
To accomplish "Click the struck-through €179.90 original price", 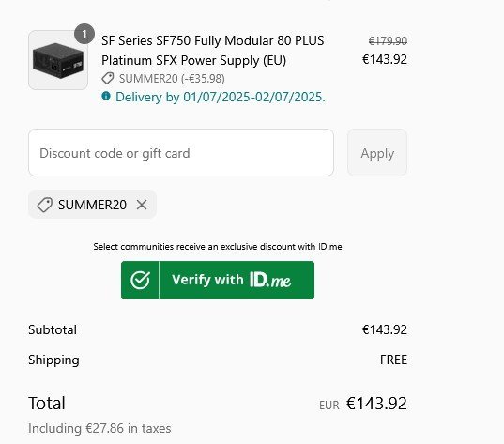I will tap(388, 41).
